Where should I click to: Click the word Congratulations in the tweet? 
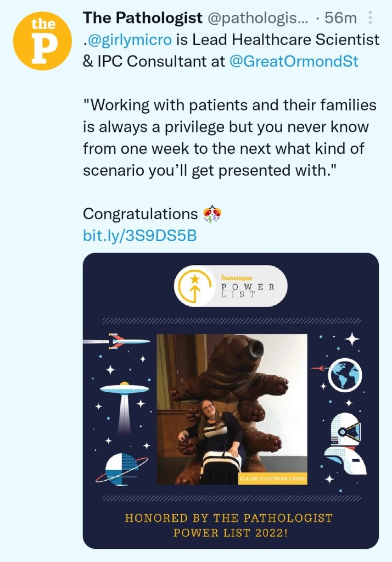tap(140, 214)
